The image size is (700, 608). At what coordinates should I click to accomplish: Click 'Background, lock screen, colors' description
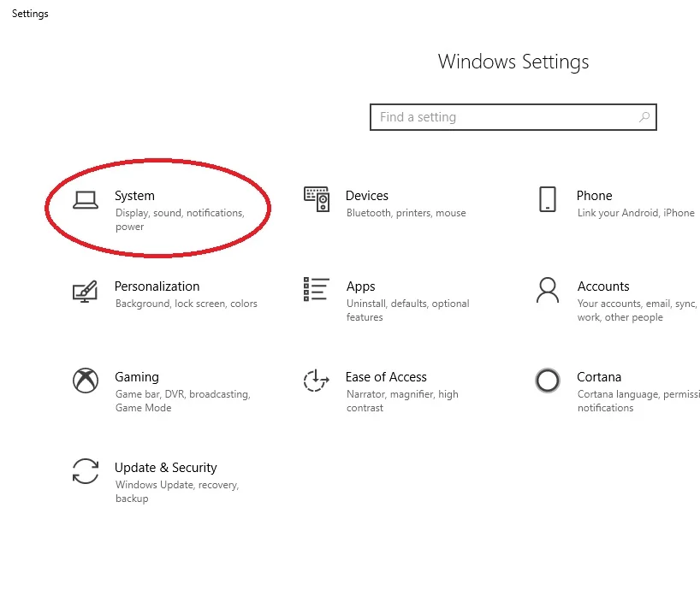[x=187, y=304]
